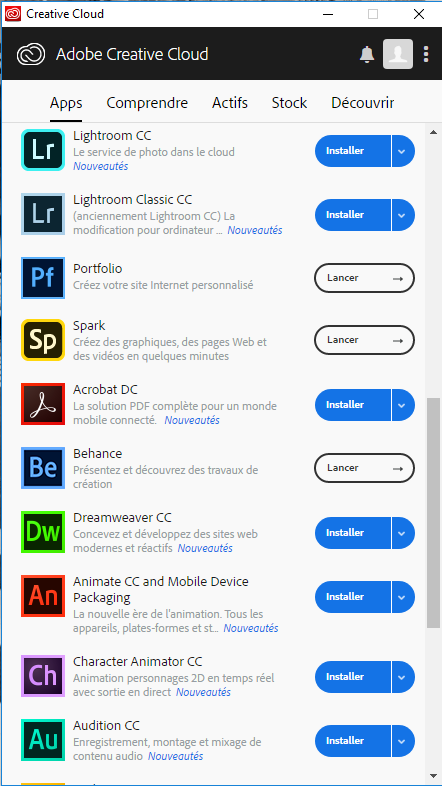
Task: Click the Dreamweaver Dw app icon
Action: [x=43, y=532]
